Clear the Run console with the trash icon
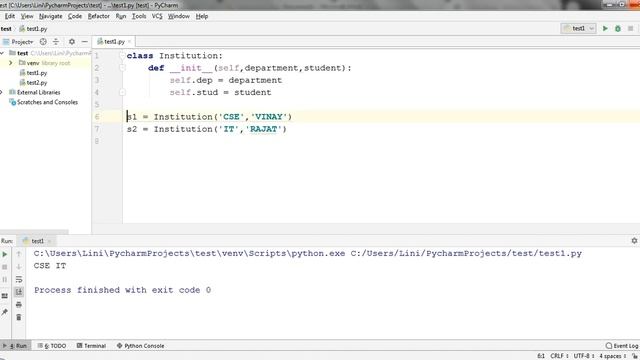Screen dimensions: 640x360 tap(19, 317)
